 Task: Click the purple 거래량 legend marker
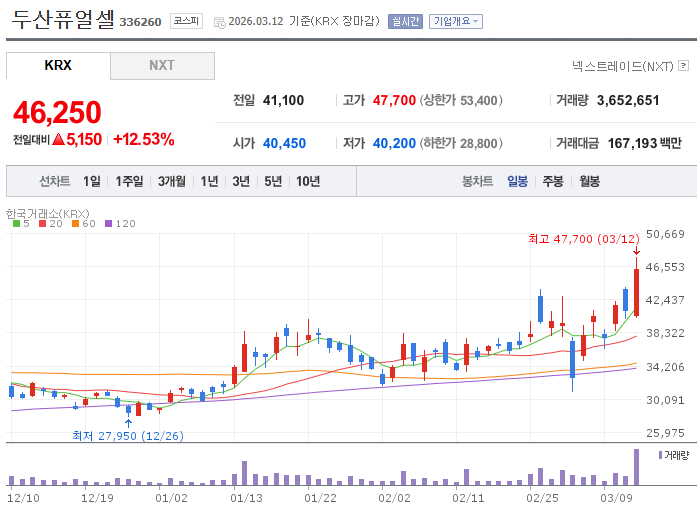(x=661, y=455)
